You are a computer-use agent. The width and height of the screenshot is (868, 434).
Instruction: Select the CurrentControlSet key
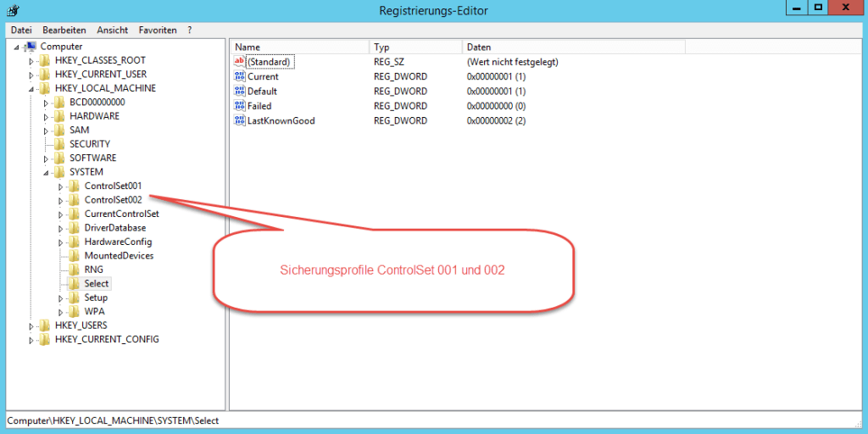pyautogui.click(x=121, y=214)
